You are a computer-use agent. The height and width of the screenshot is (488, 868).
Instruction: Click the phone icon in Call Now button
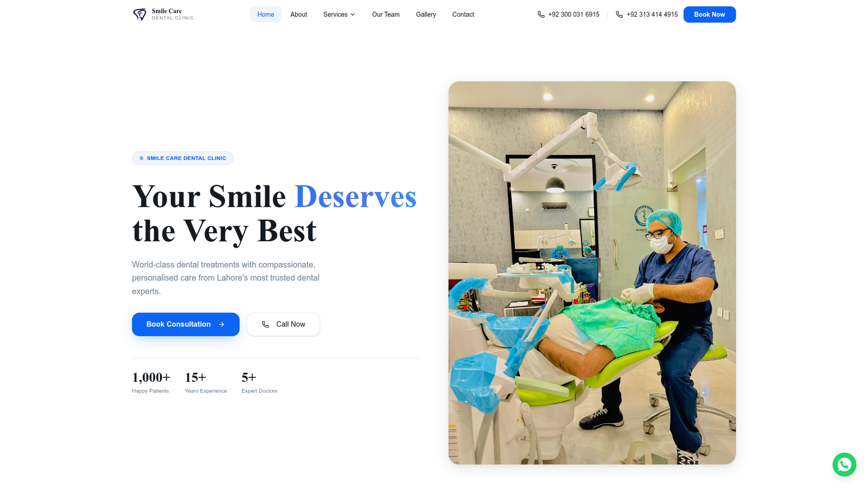[x=265, y=324]
